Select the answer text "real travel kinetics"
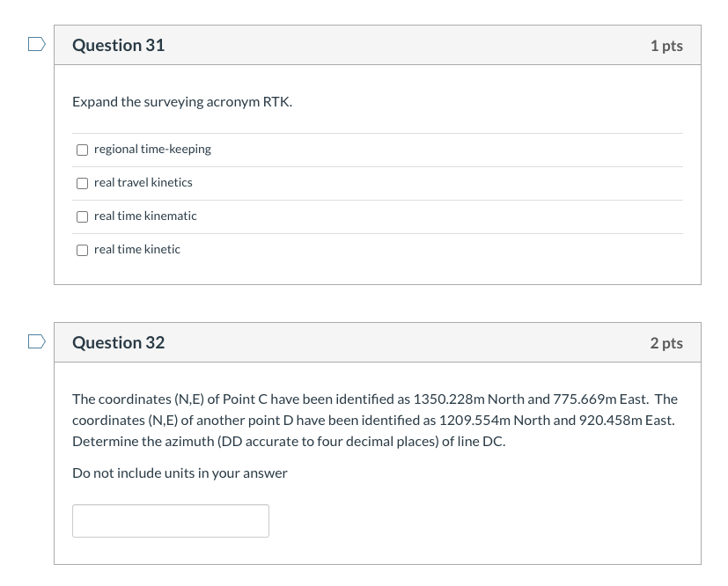 [143, 182]
